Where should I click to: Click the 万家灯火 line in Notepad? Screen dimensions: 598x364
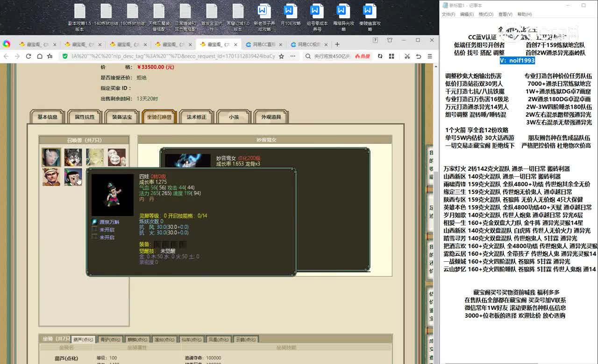click(506, 169)
